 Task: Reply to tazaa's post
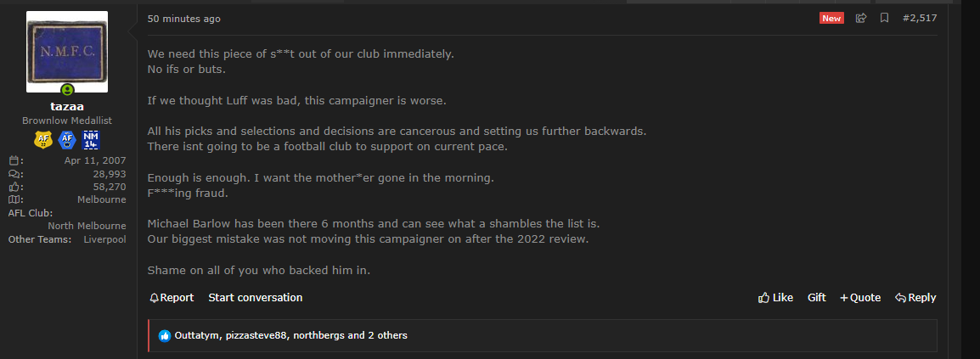click(x=915, y=298)
